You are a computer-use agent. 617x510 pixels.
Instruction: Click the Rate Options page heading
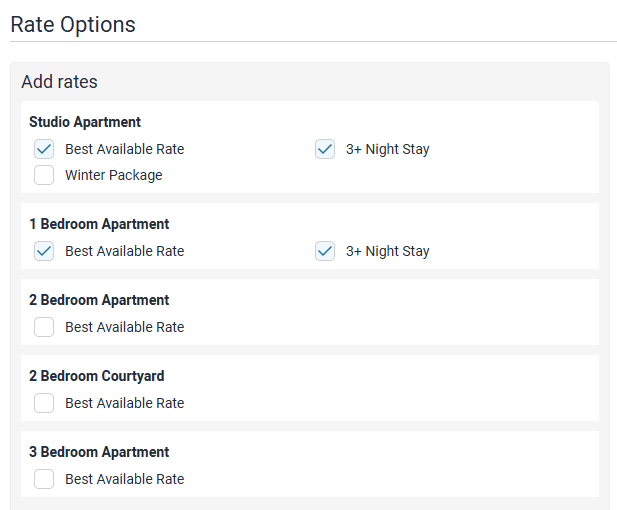pyautogui.click(x=73, y=24)
